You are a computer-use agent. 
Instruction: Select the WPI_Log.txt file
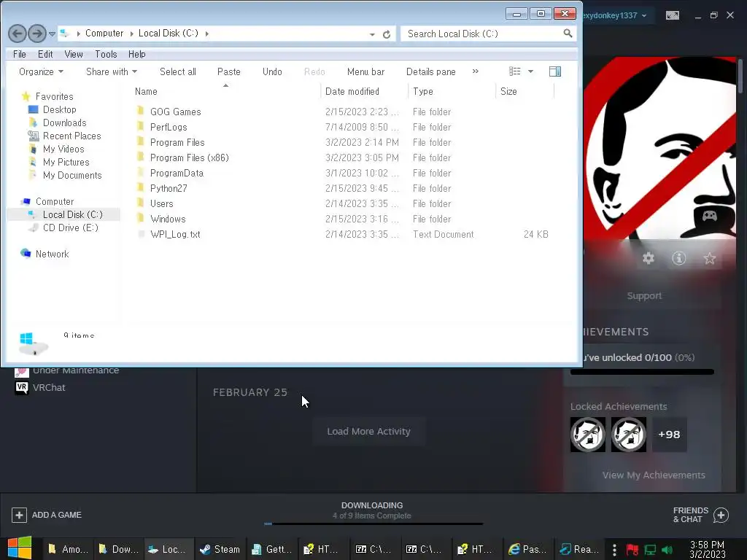pyautogui.click(x=175, y=234)
